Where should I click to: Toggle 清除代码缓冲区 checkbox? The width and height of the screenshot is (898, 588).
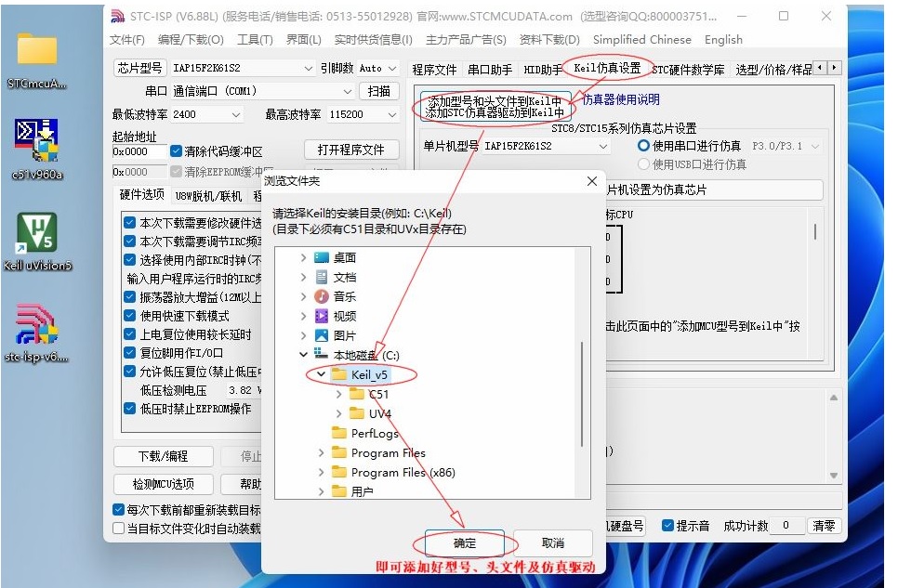click(177, 151)
